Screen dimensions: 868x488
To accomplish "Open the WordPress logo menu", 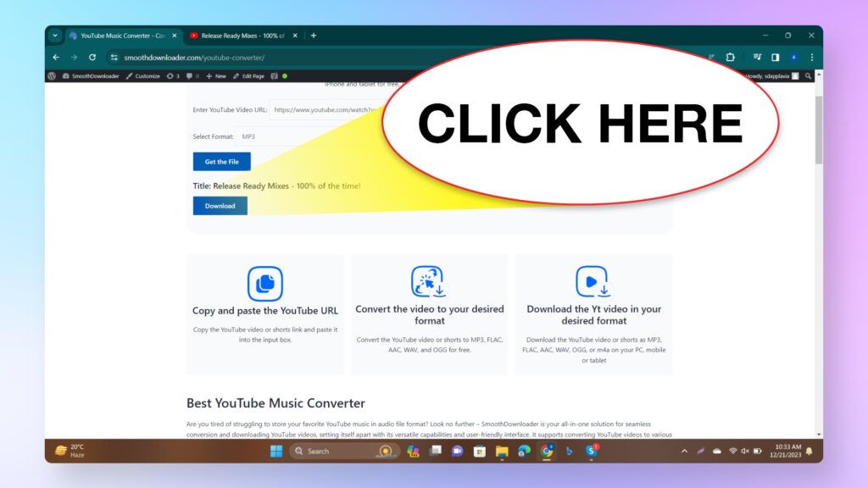I will click(52, 76).
